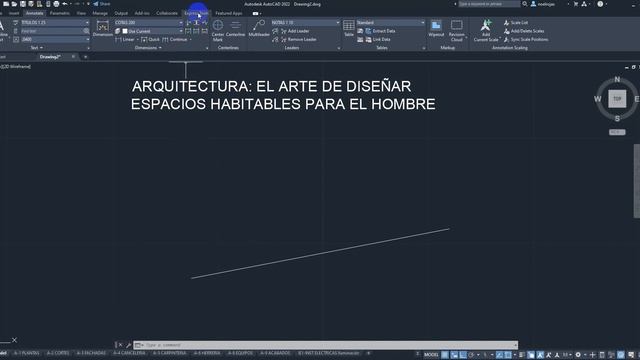Switch to the Output ribbon tab
The image size is (640, 360).
pyautogui.click(x=121, y=13)
